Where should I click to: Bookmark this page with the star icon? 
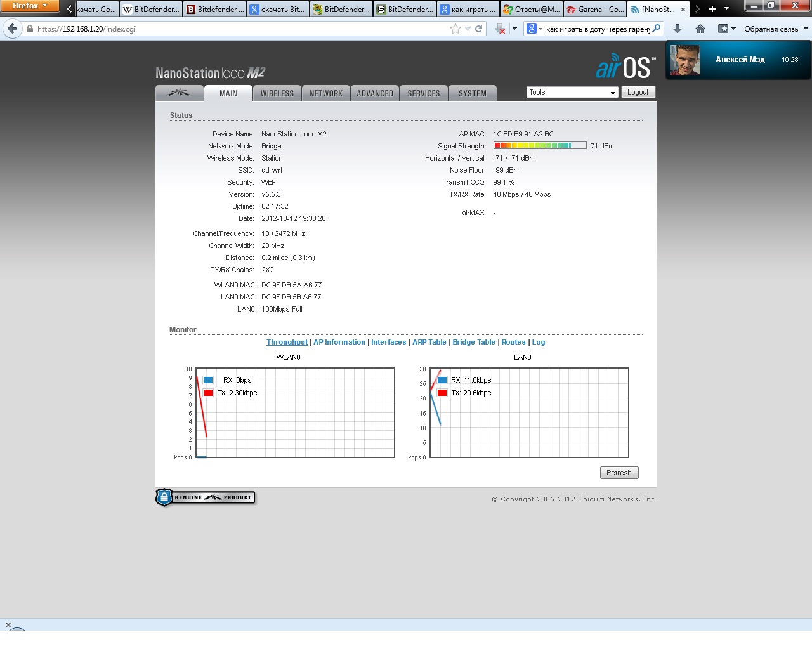coord(455,29)
